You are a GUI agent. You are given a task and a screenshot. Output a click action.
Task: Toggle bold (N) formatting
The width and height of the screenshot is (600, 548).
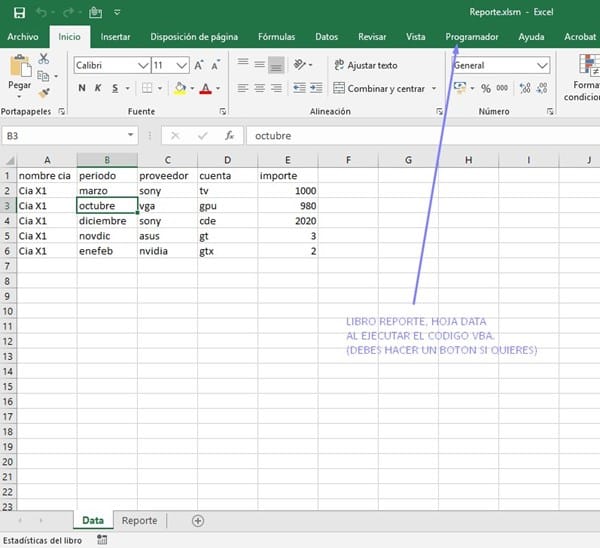click(81, 89)
